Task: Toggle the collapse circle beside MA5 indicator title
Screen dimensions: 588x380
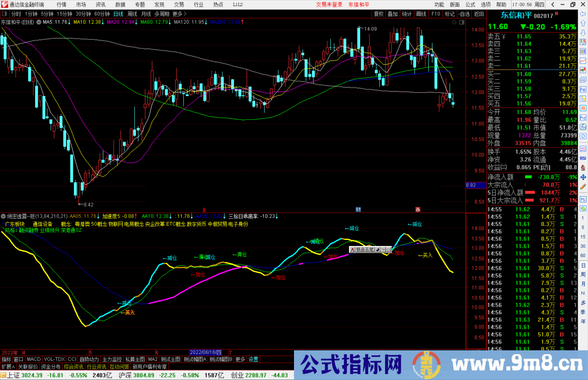Action: pos(39,22)
